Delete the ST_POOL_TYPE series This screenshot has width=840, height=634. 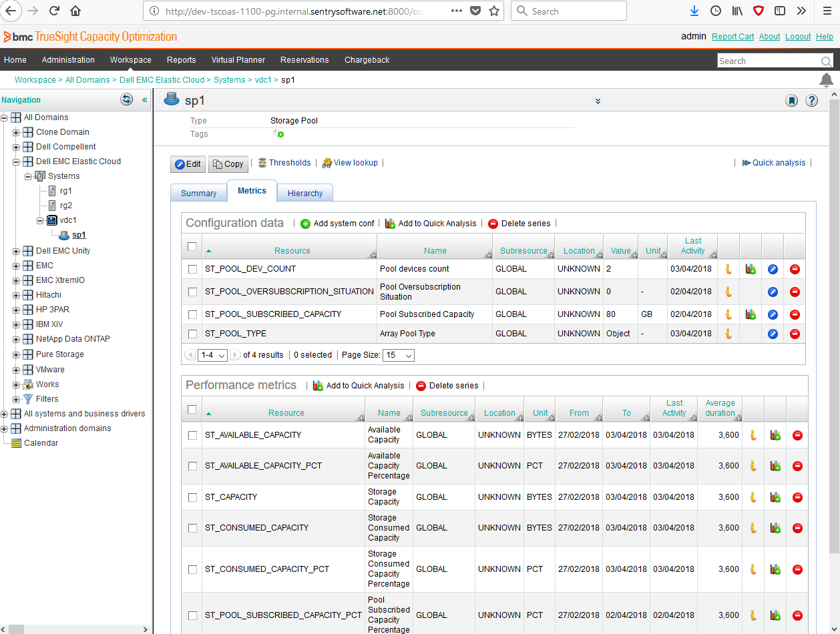(x=795, y=334)
